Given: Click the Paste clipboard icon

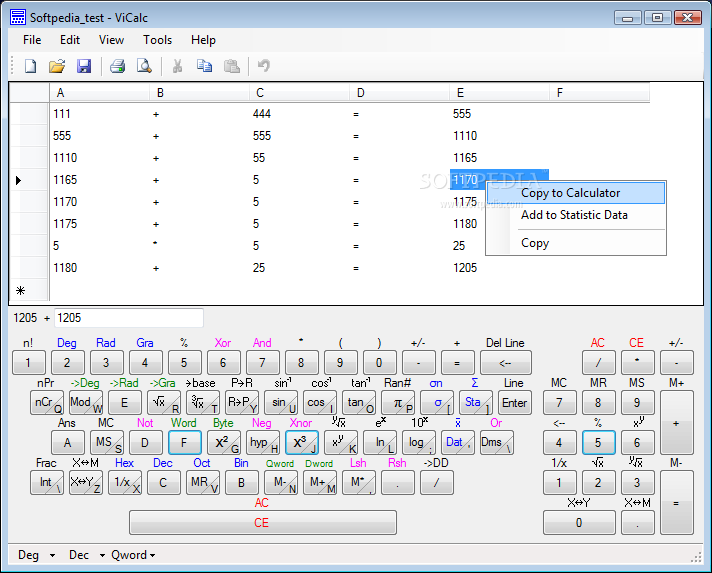Looking at the screenshot, I should [232, 66].
